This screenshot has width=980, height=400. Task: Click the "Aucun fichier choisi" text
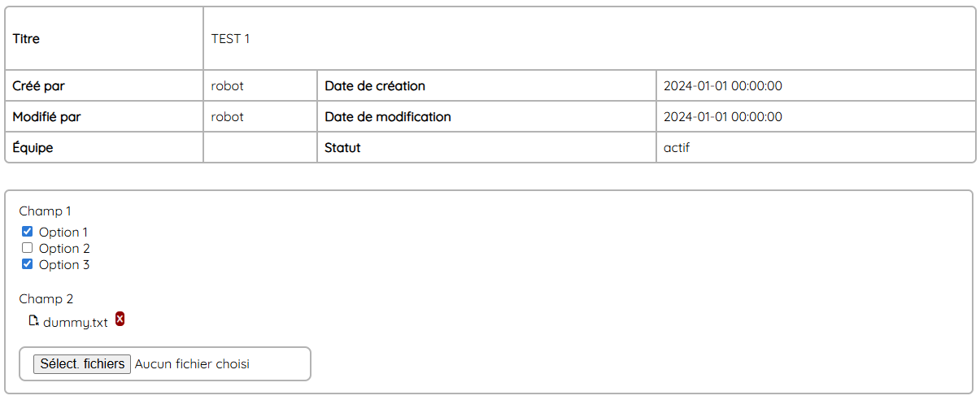(x=192, y=364)
